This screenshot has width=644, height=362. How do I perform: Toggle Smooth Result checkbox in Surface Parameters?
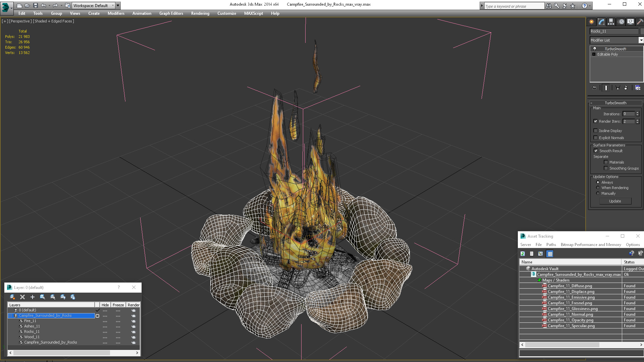pyautogui.click(x=596, y=151)
